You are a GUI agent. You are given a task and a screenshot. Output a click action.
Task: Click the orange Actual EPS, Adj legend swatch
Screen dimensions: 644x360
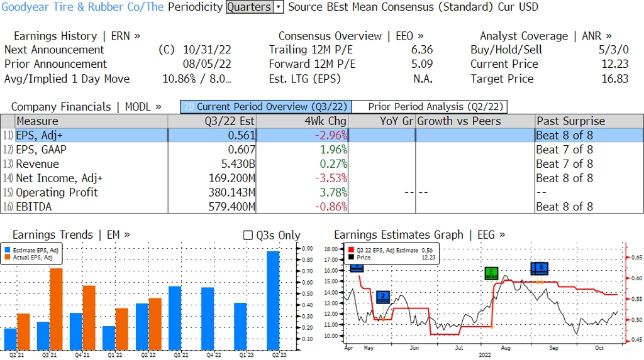pos(8,258)
